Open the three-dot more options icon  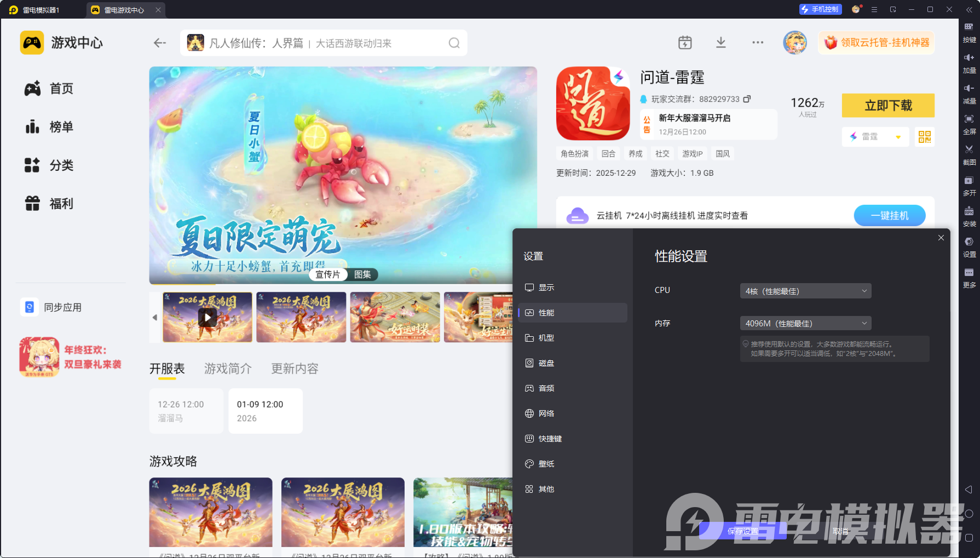(758, 43)
